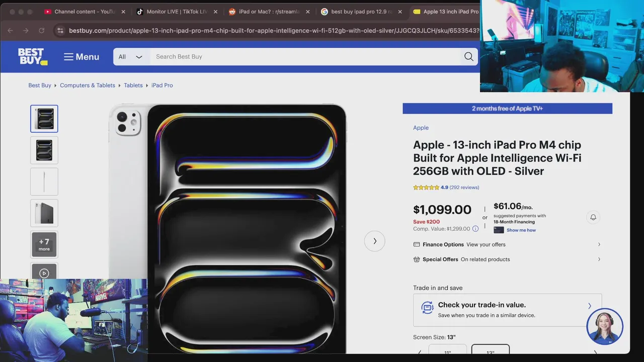Open the live chat assistant avatar

[x=605, y=326]
